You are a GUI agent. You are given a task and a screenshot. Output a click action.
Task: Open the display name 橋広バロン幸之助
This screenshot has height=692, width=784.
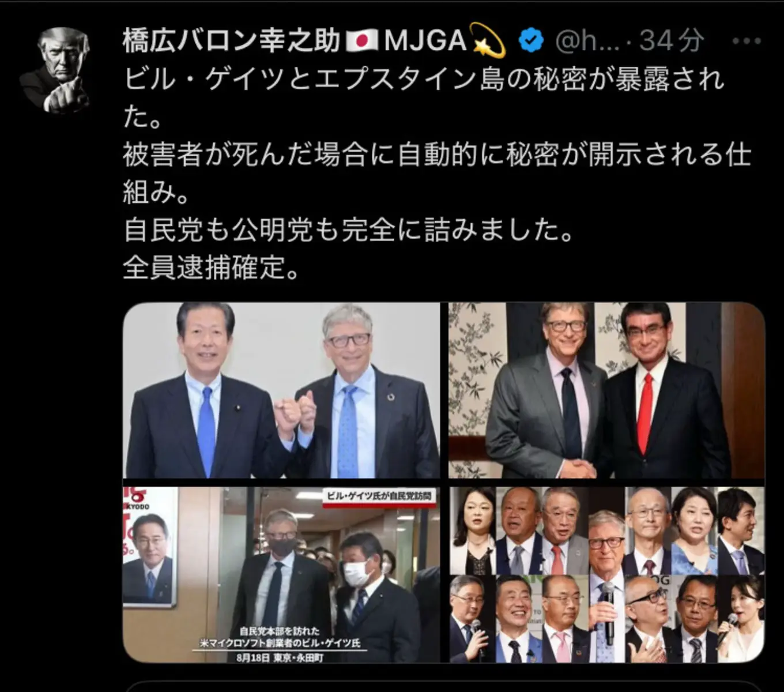click(x=232, y=40)
